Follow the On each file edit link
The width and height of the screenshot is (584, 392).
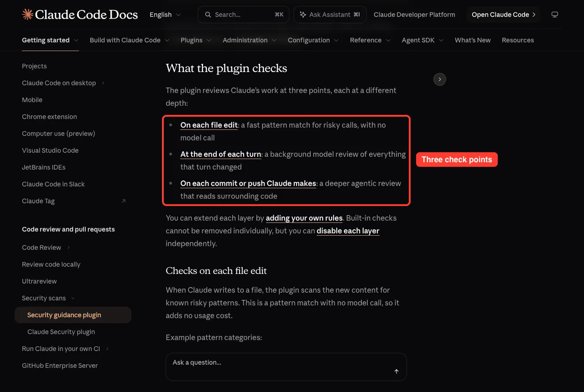(x=209, y=125)
